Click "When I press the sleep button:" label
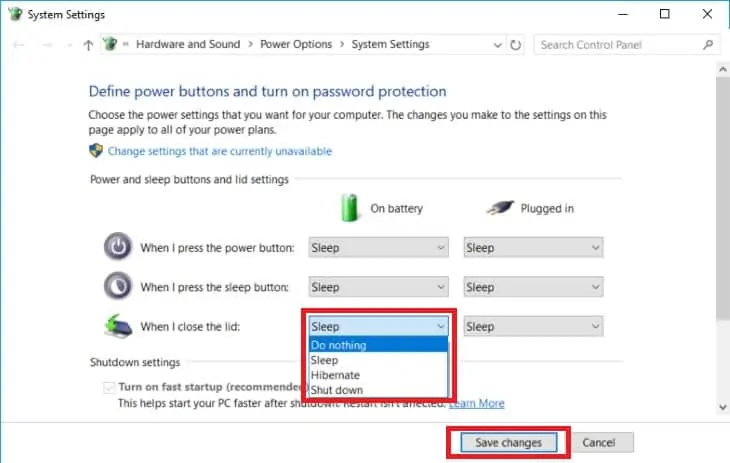 coord(215,287)
